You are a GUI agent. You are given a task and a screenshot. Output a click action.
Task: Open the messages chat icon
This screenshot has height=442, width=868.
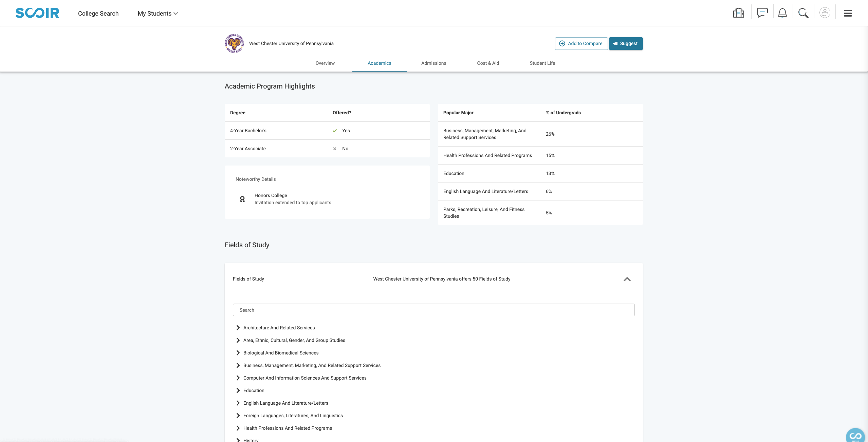(x=762, y=13)
